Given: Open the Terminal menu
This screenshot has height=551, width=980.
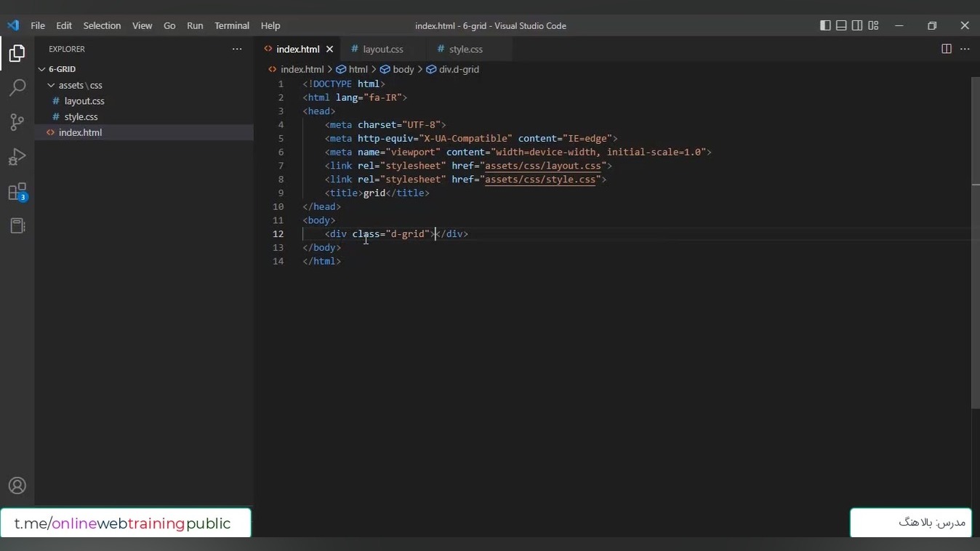Looking at the screenshot, I should click(x=232, y=25).
